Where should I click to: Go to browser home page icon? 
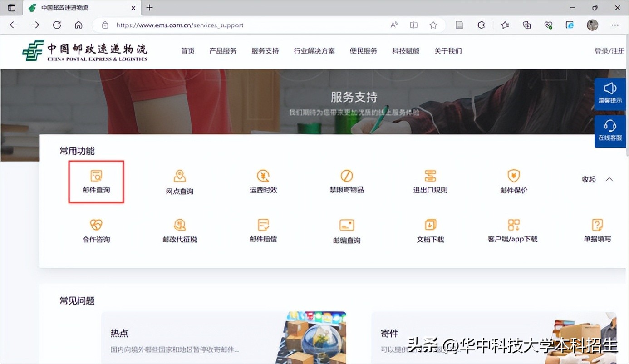(79, 25)
